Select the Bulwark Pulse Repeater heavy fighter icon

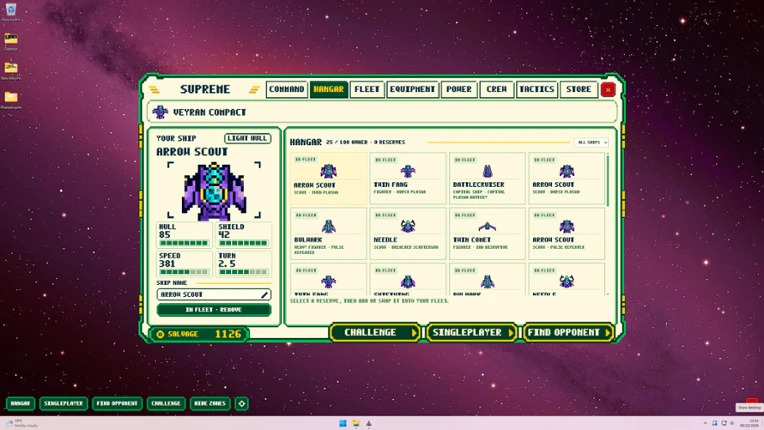tap(328, 226)
